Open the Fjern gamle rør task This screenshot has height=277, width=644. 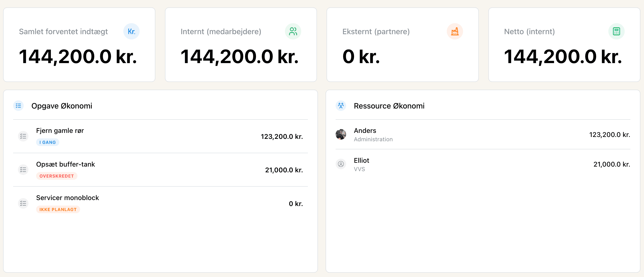coord(60,130)
